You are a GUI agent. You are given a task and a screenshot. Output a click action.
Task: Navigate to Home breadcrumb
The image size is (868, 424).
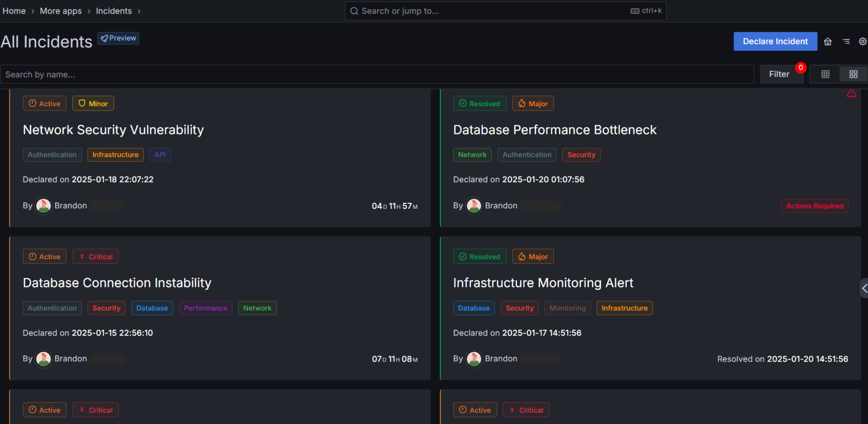pyautogui.click(x=14, y=11)
